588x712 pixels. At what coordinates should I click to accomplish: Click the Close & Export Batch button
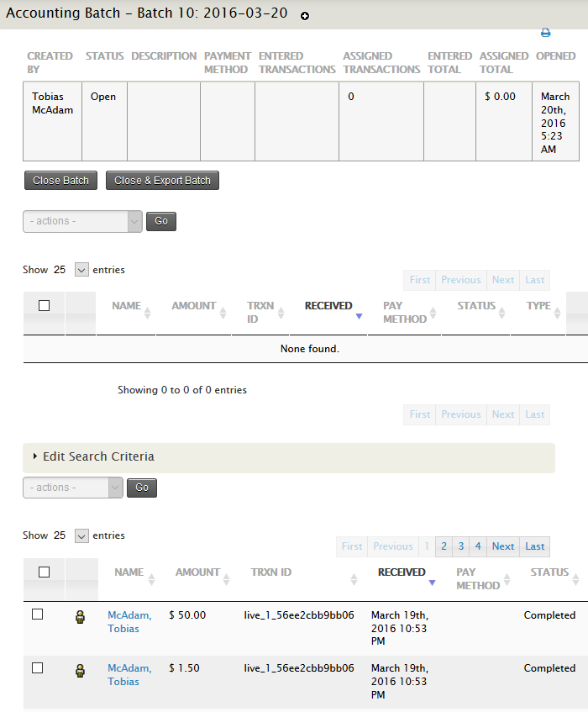point(161,180)
